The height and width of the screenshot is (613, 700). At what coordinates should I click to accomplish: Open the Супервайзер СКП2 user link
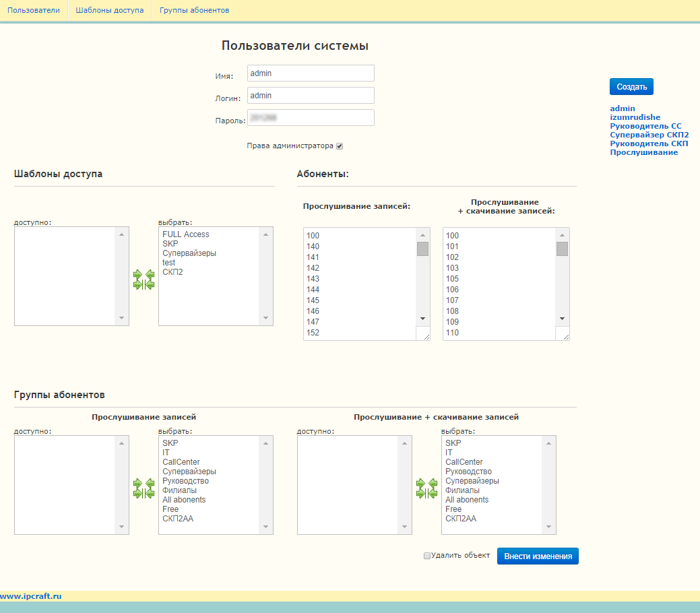649,135
